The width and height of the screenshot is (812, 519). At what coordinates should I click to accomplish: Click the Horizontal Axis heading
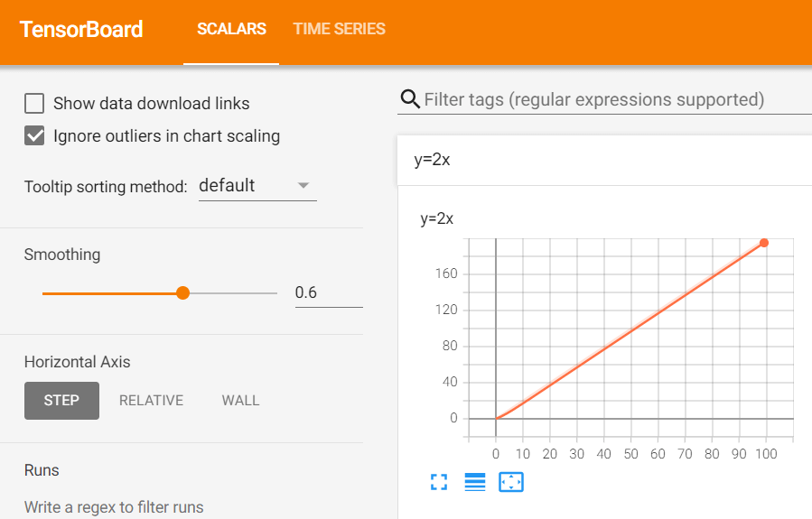coord(77,362)
